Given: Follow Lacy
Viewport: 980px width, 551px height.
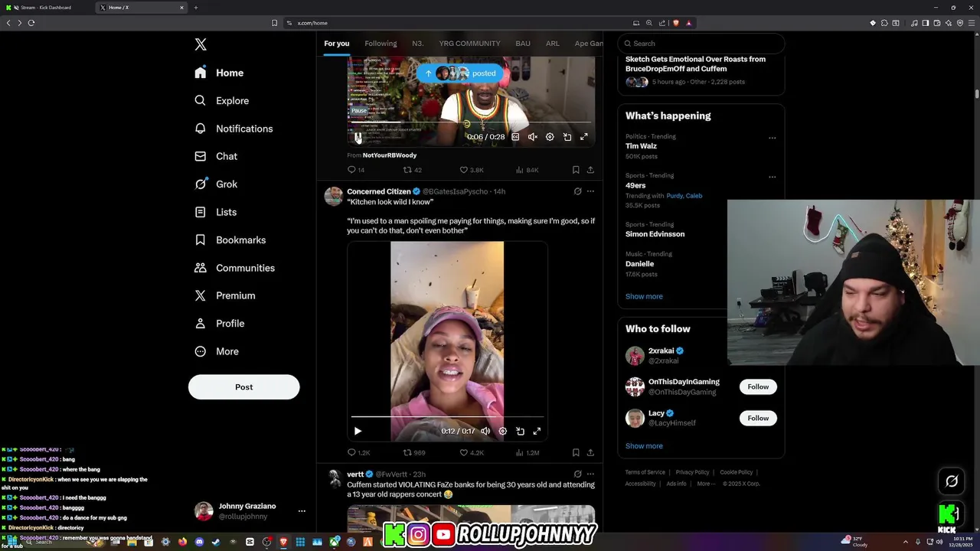Looking at the screenshot, I should click(x=758, y=418).
